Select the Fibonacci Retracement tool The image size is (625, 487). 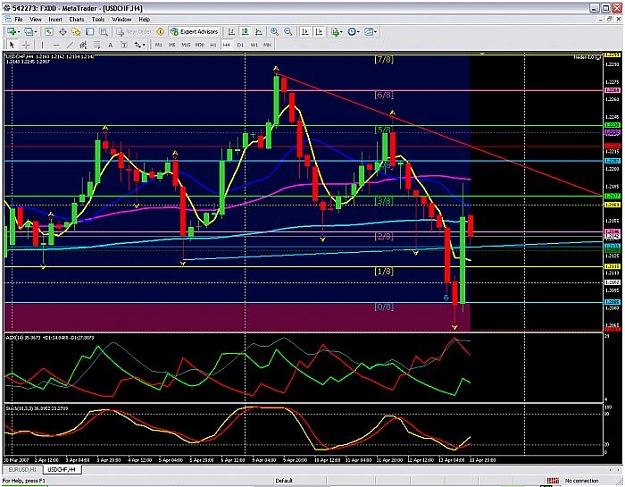[96, 45]
